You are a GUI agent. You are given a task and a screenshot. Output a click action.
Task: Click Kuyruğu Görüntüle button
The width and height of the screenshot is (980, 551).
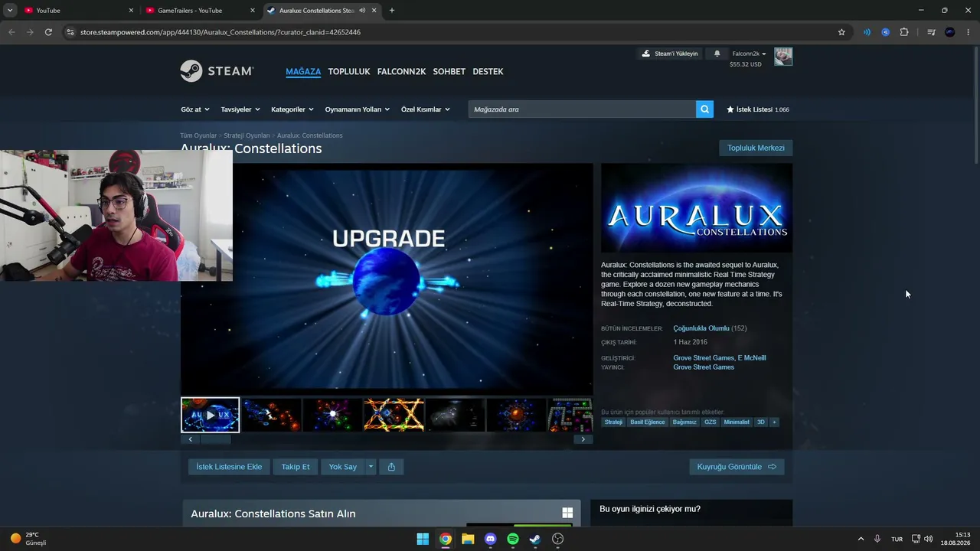(737, 467)
